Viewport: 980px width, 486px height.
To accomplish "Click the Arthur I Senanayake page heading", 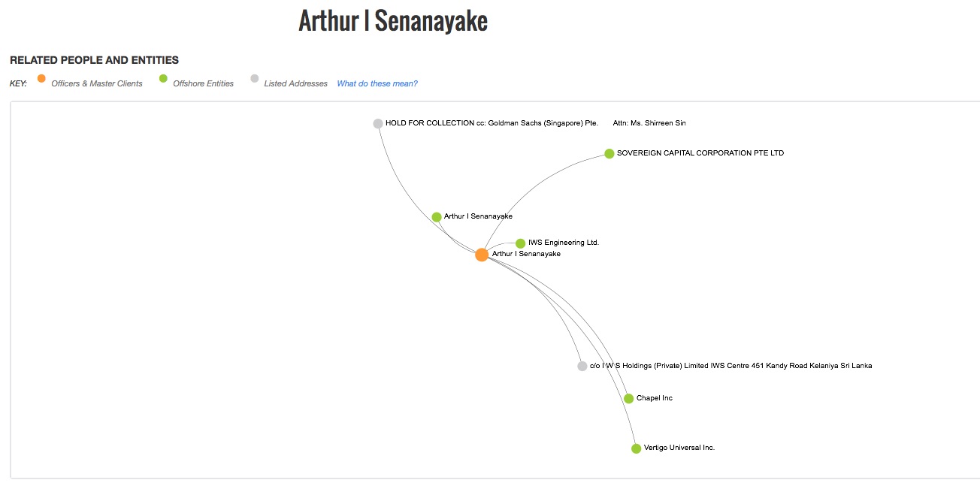I will tap(393, 20).
